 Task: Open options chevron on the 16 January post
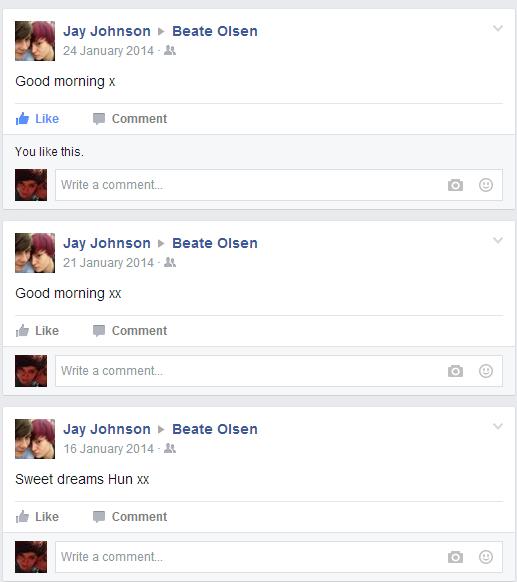(498, 426)
